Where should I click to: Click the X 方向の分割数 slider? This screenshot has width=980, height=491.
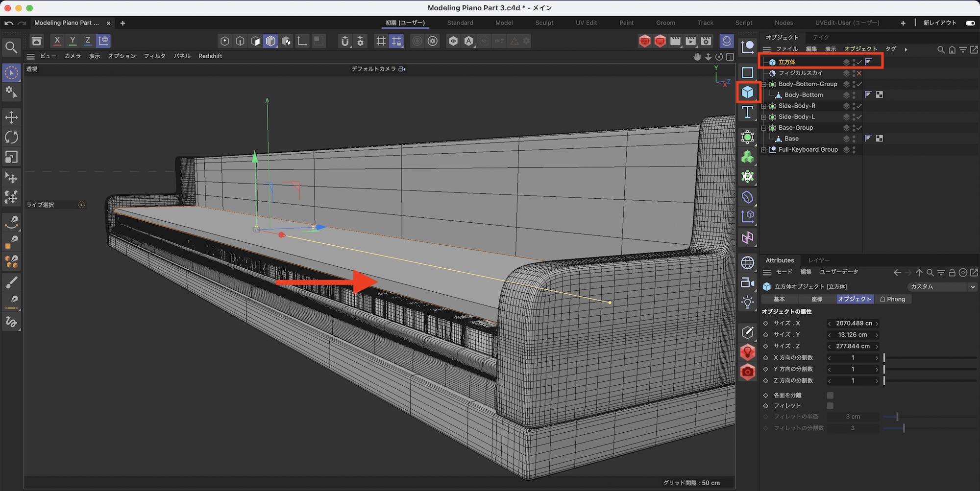[930, 358]
